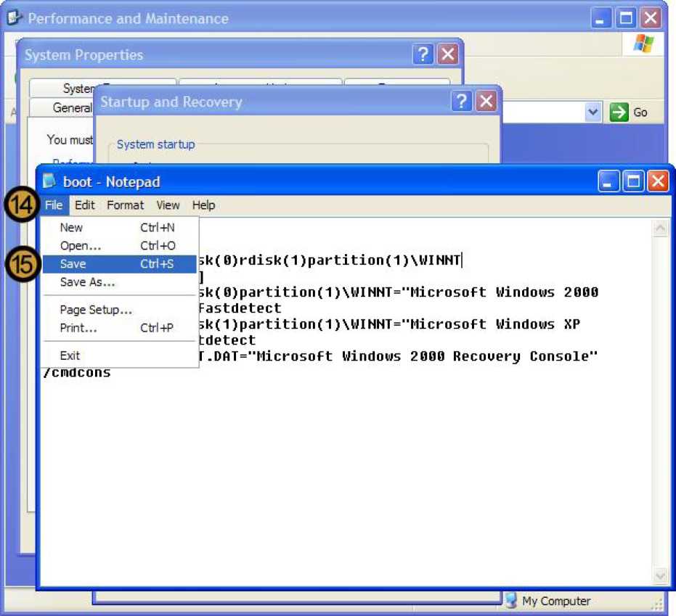Click the Performance and Maintenance title bar icon

pyautogui.click(x=15, y=17)
